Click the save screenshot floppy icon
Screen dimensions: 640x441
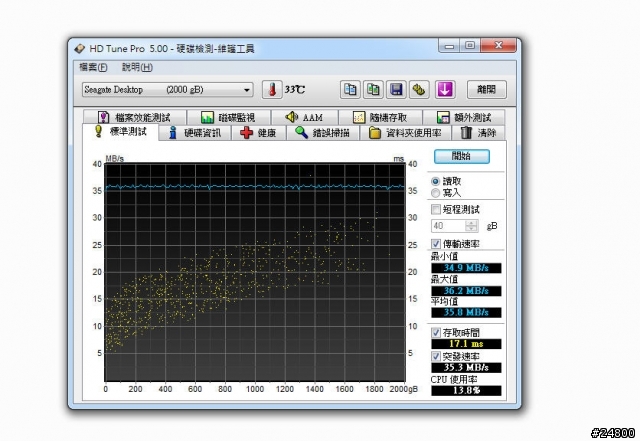click(396, 89)
